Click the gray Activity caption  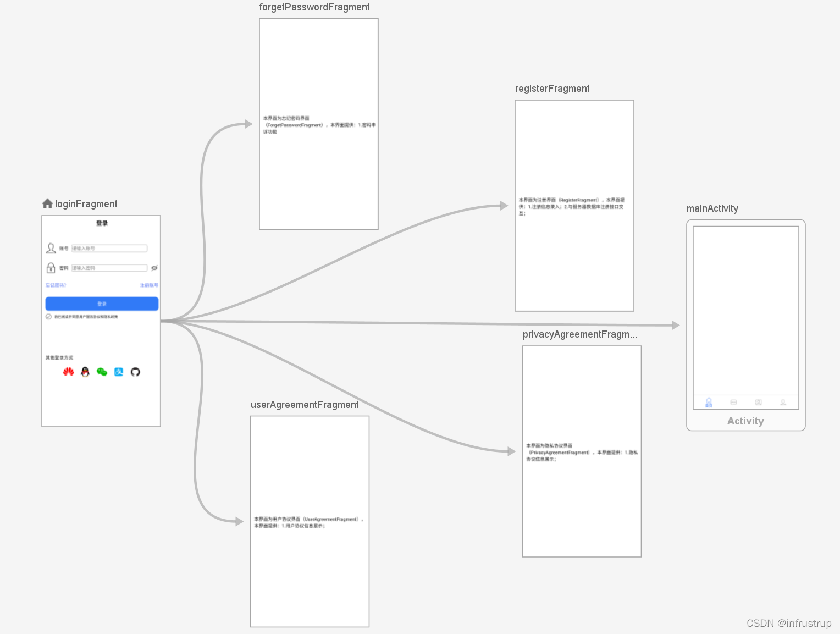(x=745, y=421)
